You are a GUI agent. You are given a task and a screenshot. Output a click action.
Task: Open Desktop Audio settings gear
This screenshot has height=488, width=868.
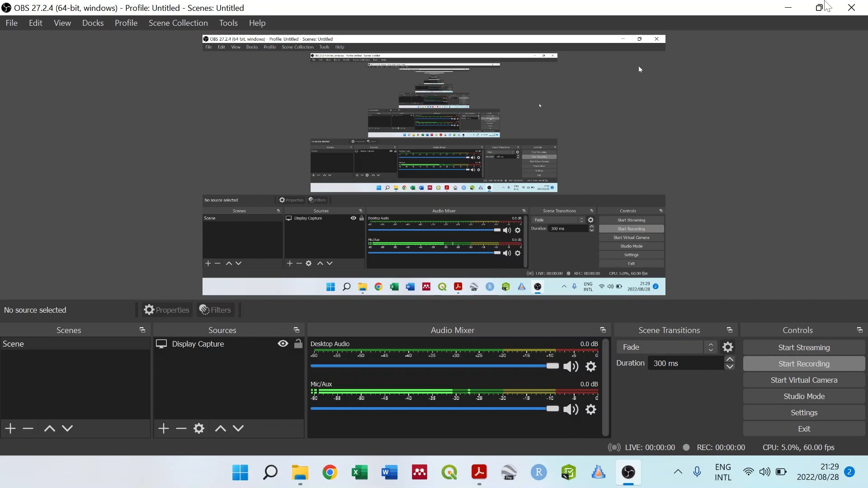591,366
